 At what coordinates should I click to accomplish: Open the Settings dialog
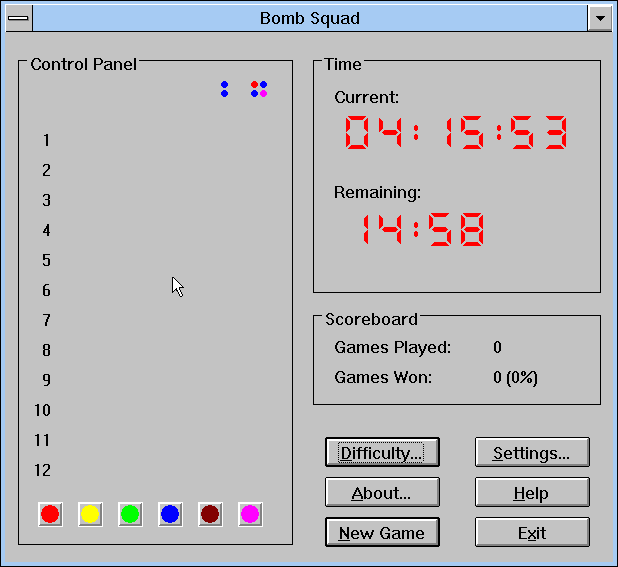coord(531,453)
